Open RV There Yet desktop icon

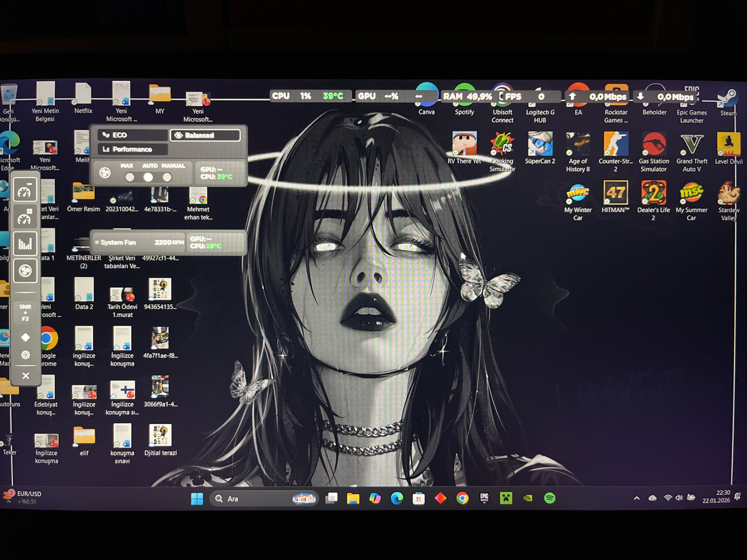click(464, 148)
